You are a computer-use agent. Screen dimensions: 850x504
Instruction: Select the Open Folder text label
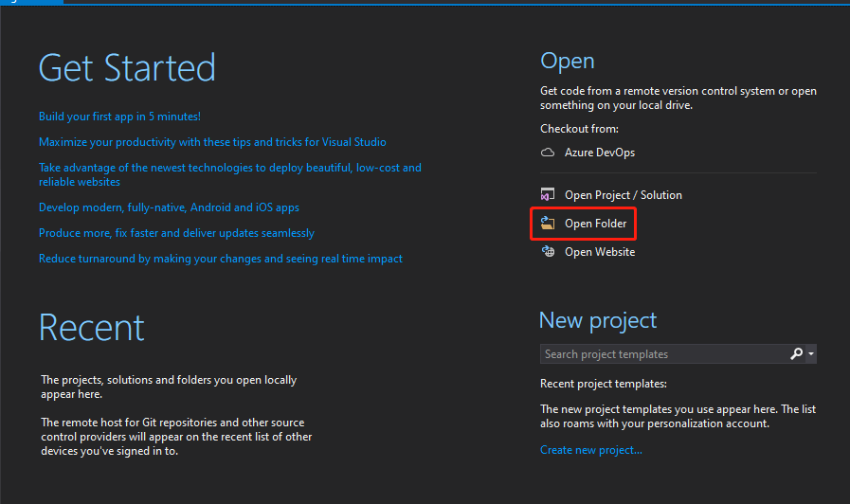pyautogui.click(x=596, y=224)
